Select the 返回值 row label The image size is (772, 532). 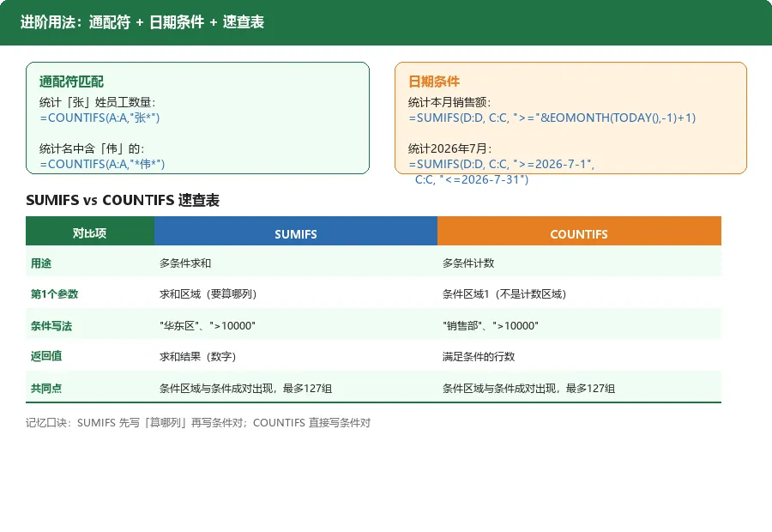tap(46, 356)
